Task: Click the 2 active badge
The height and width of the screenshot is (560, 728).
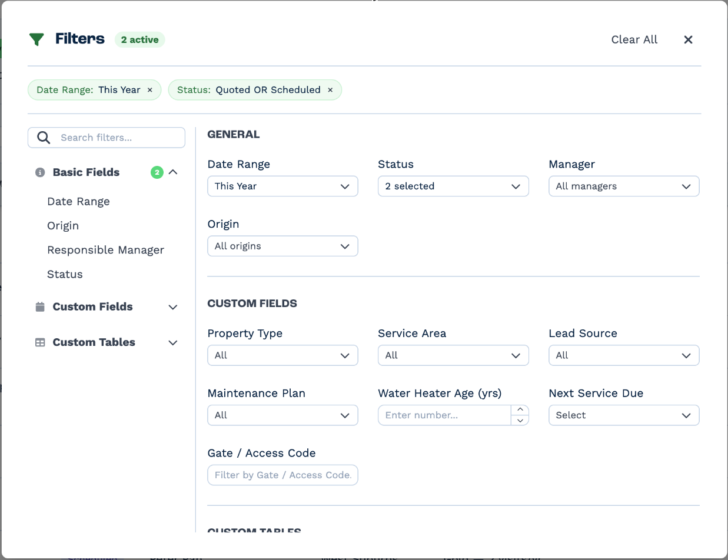Action: (x=140, y=39)
